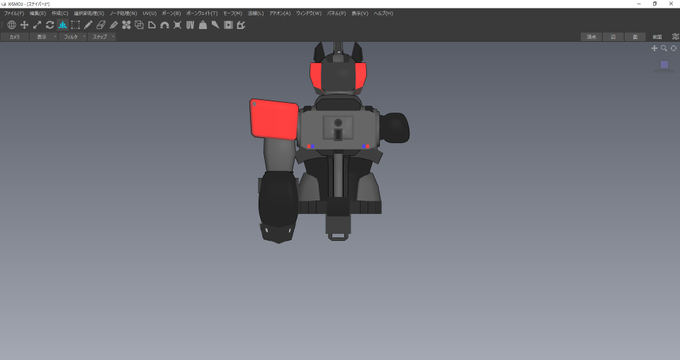Open the ファイル(F) menu
The image size is (680, 360).
(x=14, y=13)
